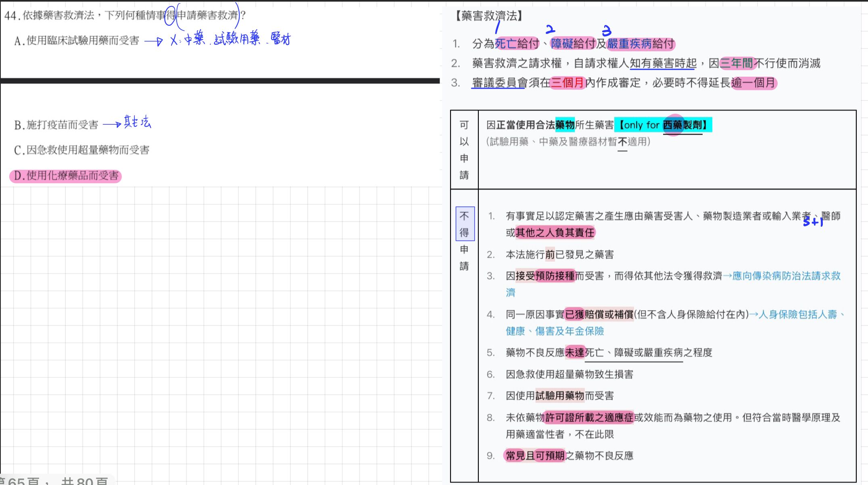Click the blue 應向傳染病防治法請求救濟 note
Viewport: 868px width, 485px height.
[786, 276]
